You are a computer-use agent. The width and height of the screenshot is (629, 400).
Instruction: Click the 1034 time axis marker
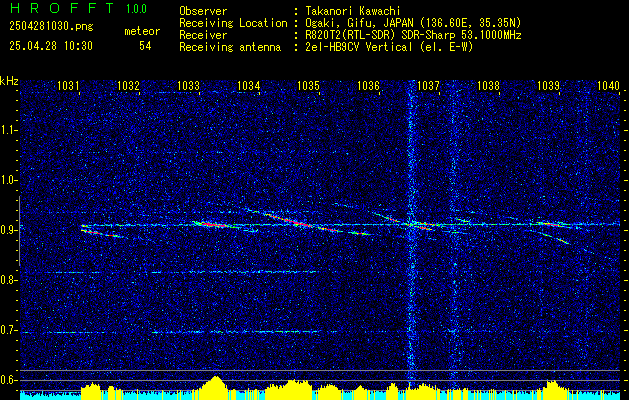tap(248, 85)
